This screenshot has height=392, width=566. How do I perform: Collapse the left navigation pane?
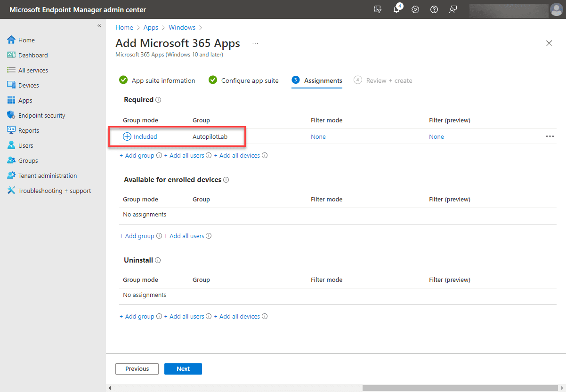99,25
